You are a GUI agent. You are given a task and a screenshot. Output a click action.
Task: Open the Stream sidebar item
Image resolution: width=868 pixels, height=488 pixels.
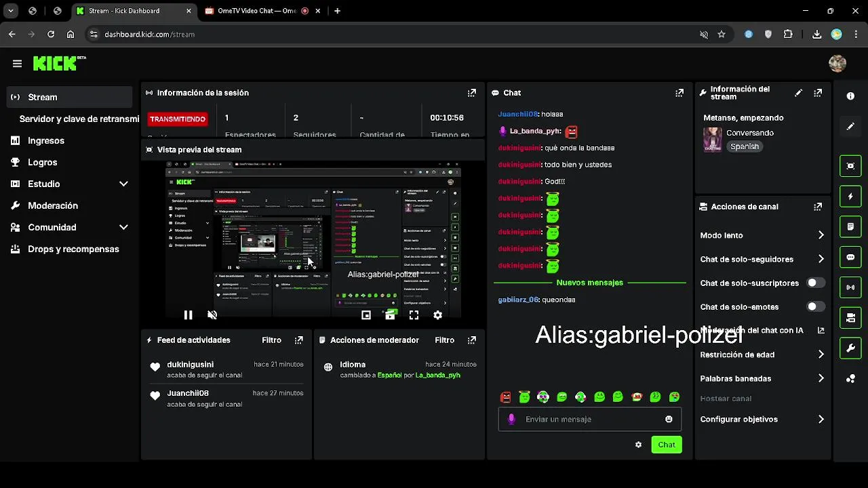[69, 97]
